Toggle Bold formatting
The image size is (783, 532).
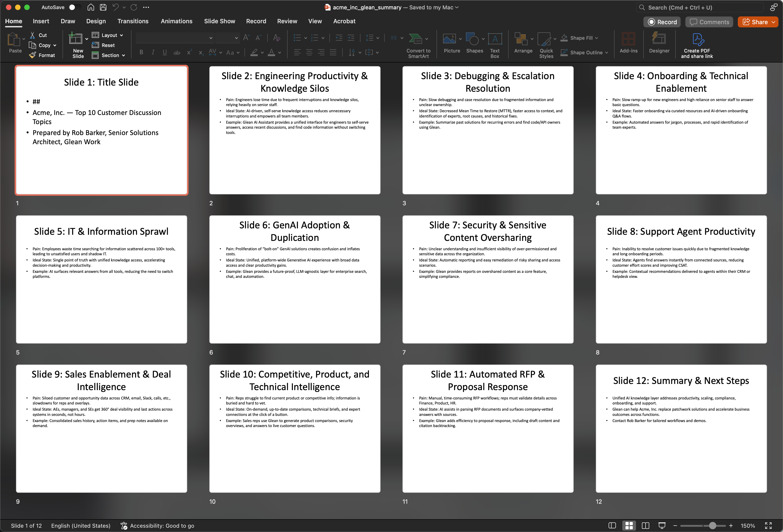pyautogui.click(x=141, y=52)
